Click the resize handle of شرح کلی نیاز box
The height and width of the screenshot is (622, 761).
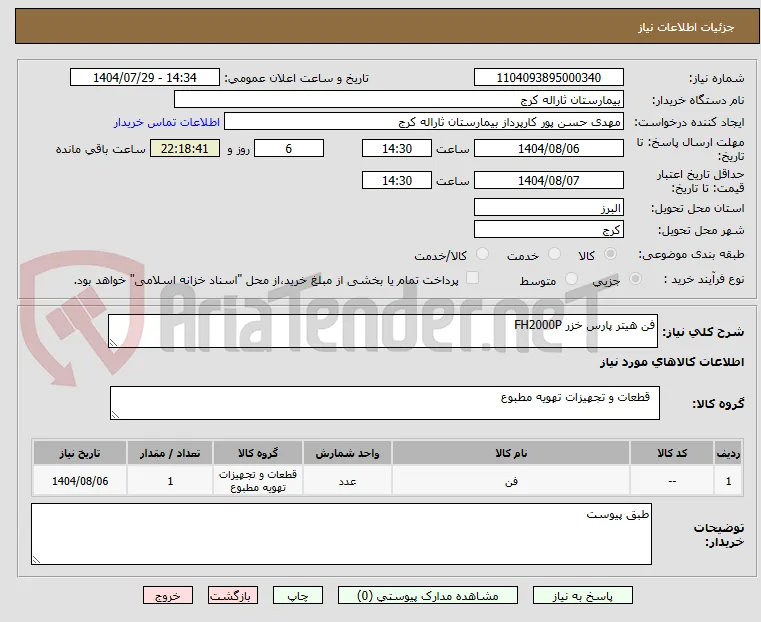tap(113, 343)
